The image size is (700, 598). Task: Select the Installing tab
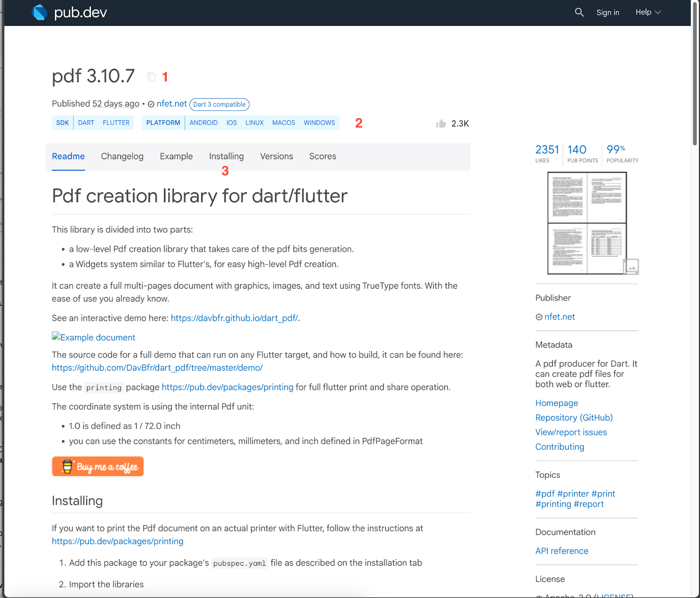(226, 156)
